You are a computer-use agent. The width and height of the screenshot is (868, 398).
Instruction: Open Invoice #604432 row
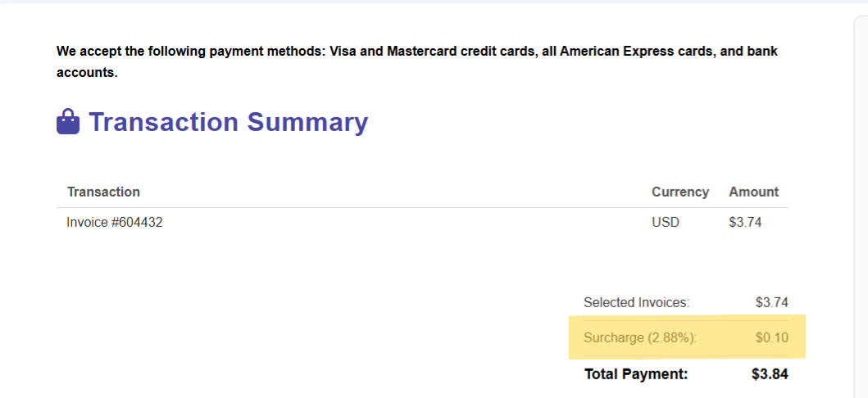click(x=422, y=222)
